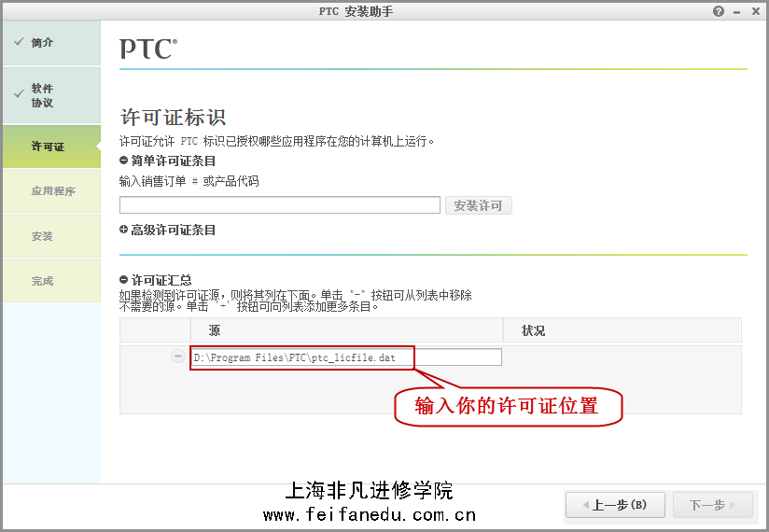Remove license source with minus icon

tap(177, 356)
